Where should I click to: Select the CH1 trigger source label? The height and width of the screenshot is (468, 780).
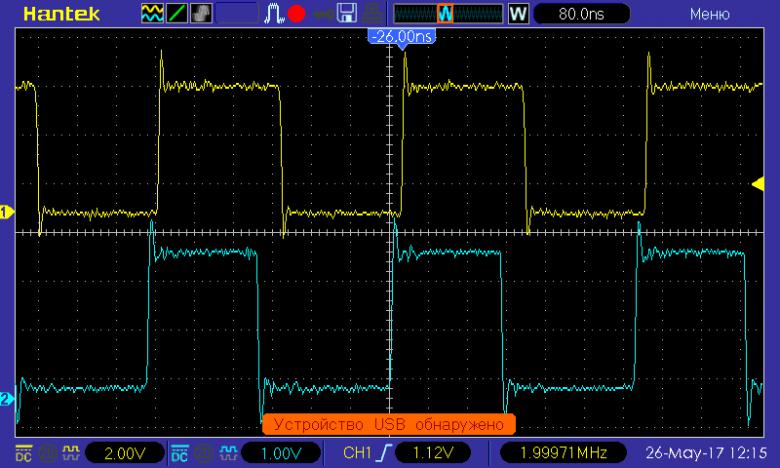point(358,453)
